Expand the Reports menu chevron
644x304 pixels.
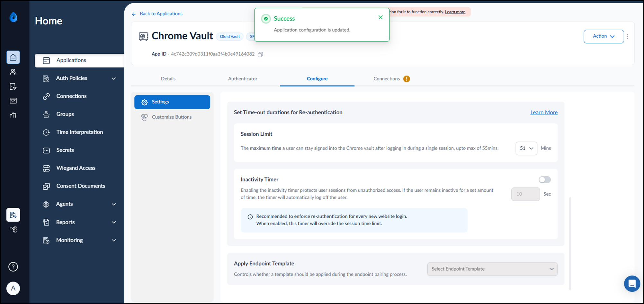(114, 222)
